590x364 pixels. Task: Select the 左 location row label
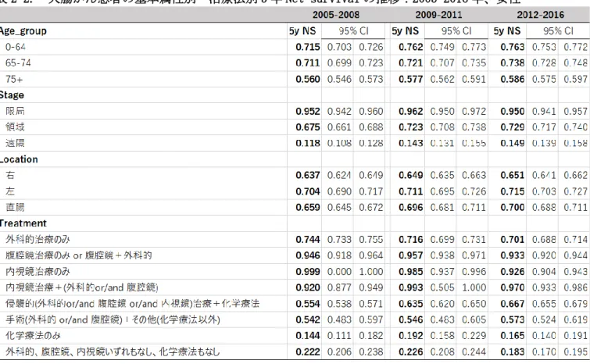(x=10, y=191)
